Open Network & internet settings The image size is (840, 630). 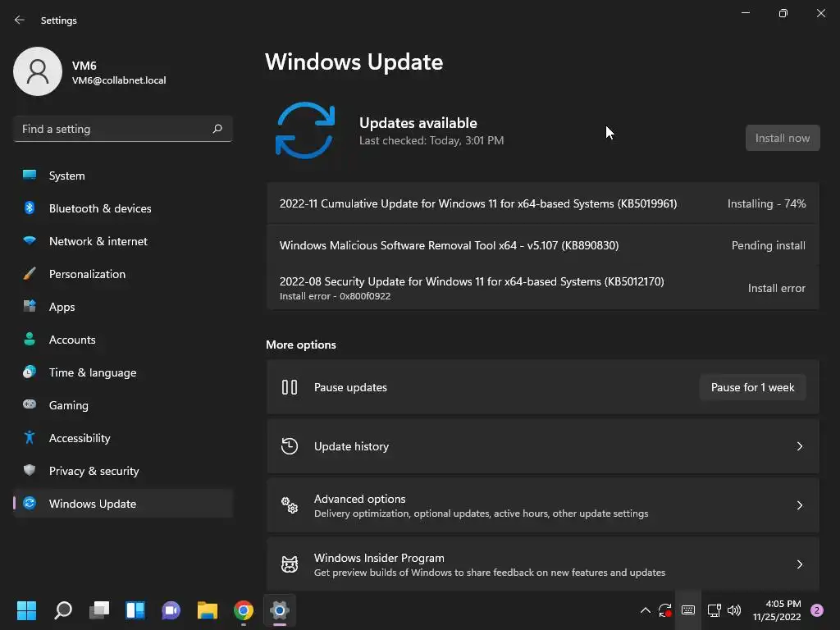123,241
